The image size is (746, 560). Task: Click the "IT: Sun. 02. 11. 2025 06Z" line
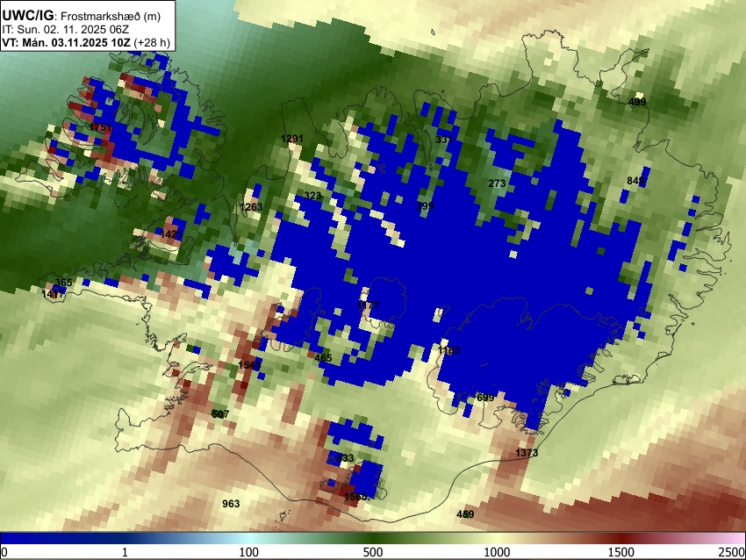point(65,30)
